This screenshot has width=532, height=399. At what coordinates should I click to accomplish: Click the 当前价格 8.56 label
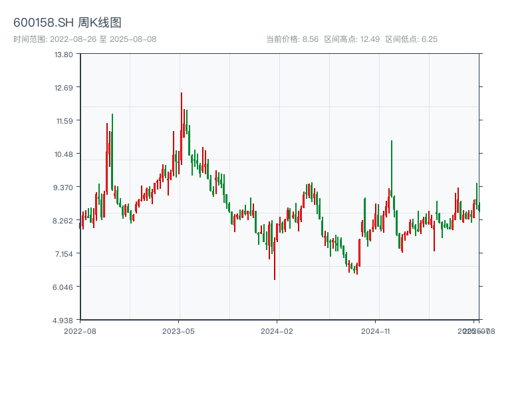(x=292, y=39)
